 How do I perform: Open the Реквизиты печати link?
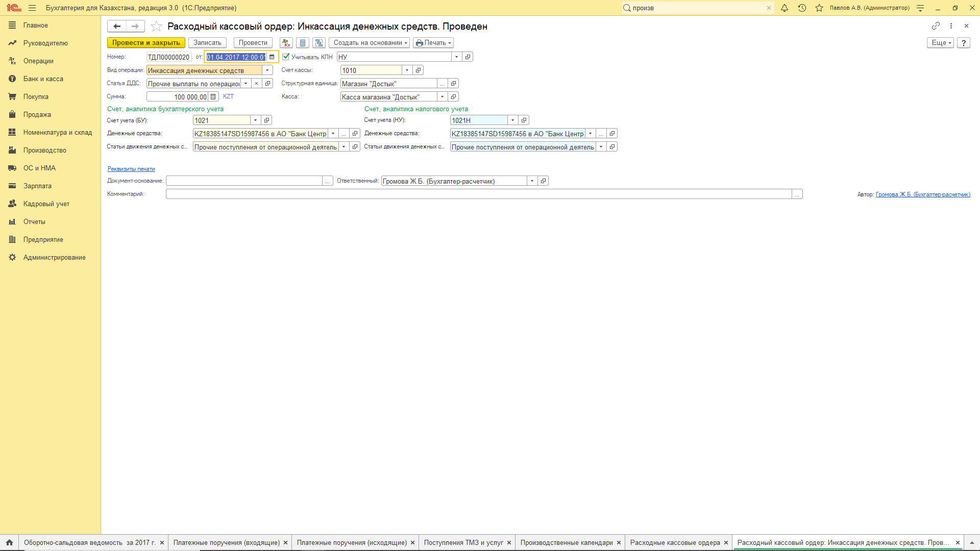[x=131, y=169]
